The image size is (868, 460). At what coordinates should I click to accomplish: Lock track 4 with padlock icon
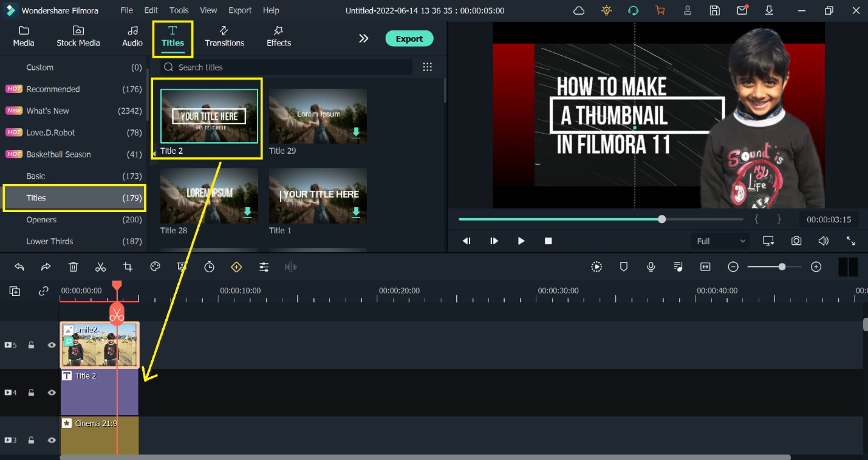point(31,393)
